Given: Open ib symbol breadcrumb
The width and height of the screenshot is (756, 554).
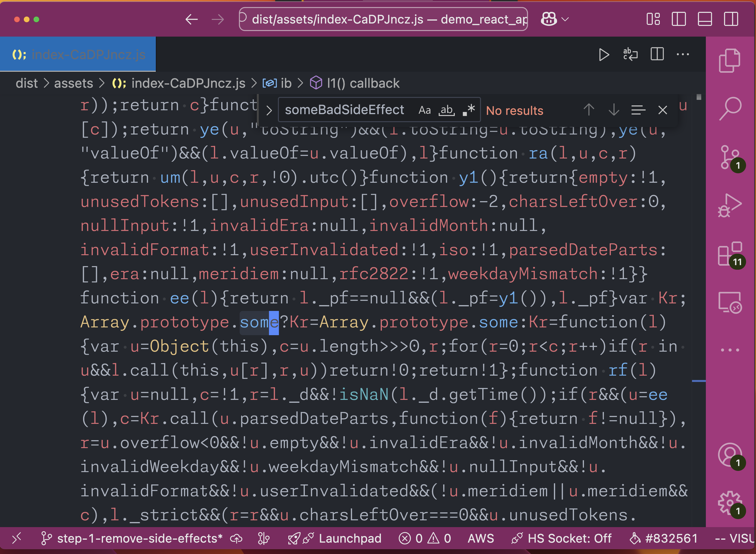Looking at the screenshot, I should tap(277, 83).
